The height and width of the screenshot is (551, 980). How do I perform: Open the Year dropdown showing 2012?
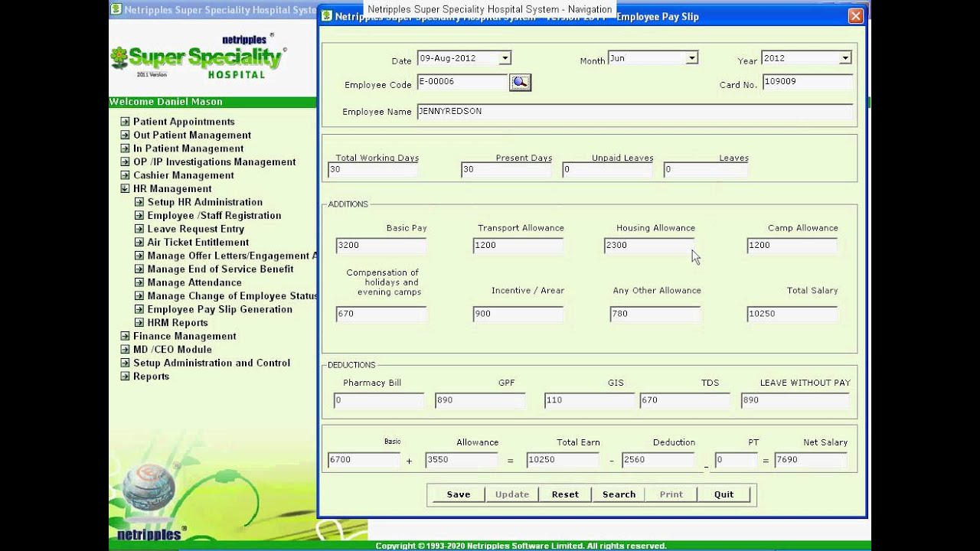[845, 57]
